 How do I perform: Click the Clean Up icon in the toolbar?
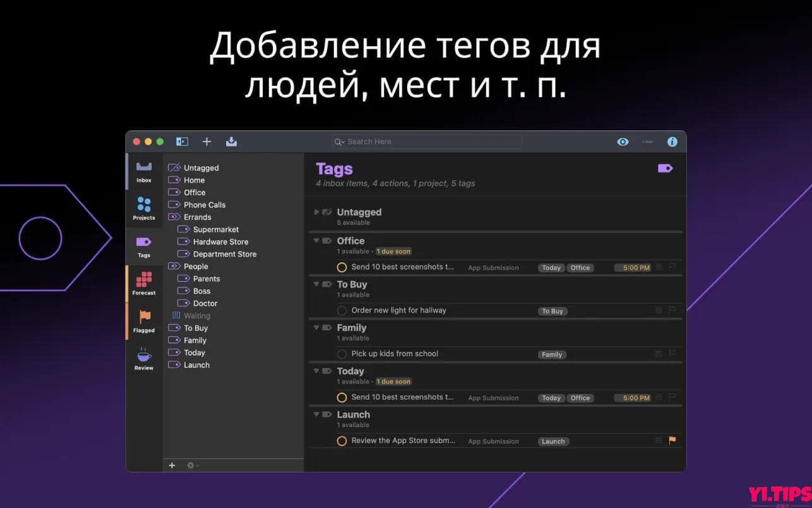[232, 142]
